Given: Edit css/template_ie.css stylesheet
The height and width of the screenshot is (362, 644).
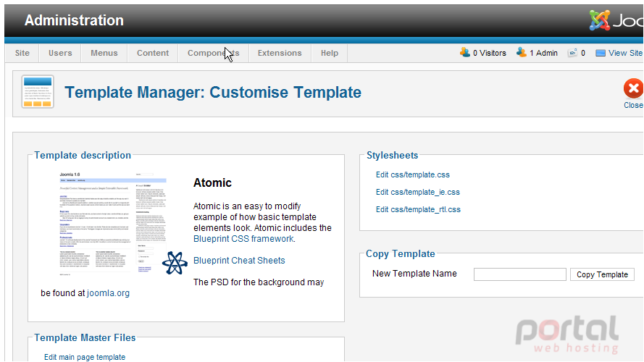Looking at the screenshot, I should pos(418,192).
